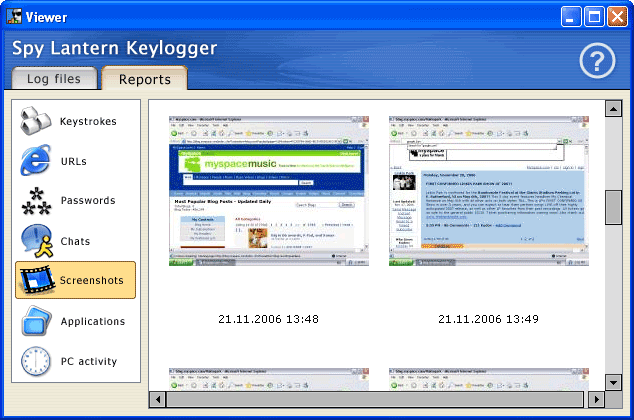Click the horizontal scrollbar right arrow
This screenshot has height=420, width=634.
[596, 399]
